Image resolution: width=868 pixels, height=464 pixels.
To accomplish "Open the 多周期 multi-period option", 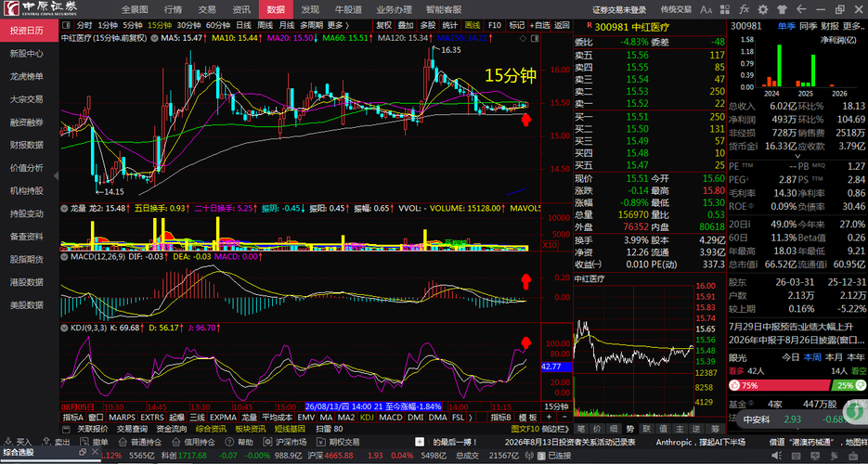I will pos(311,25).
